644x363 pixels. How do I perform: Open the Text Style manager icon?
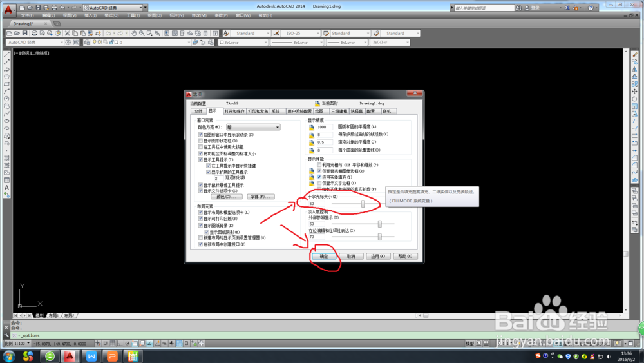[x=226, y=34]
